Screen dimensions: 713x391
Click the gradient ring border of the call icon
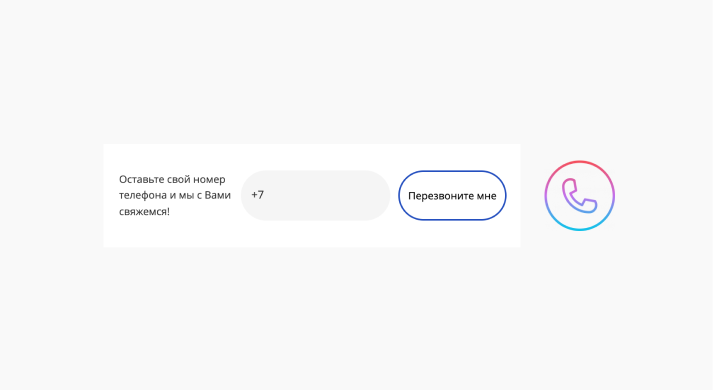(x=580, y=162)
